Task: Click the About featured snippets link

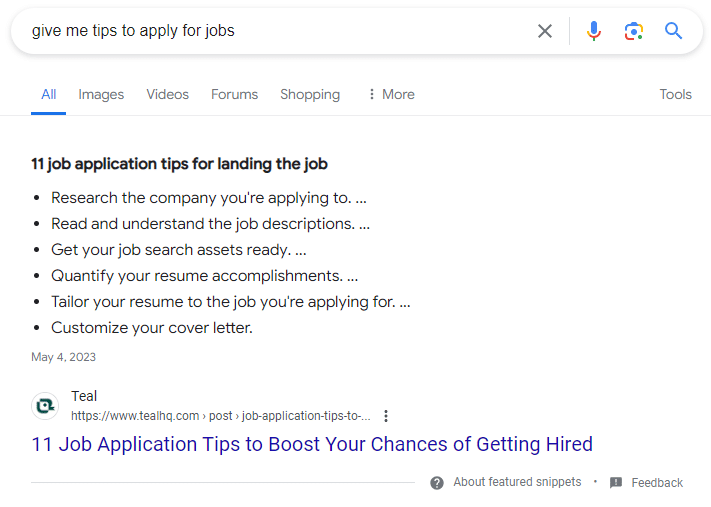Action: coord(517,482)
